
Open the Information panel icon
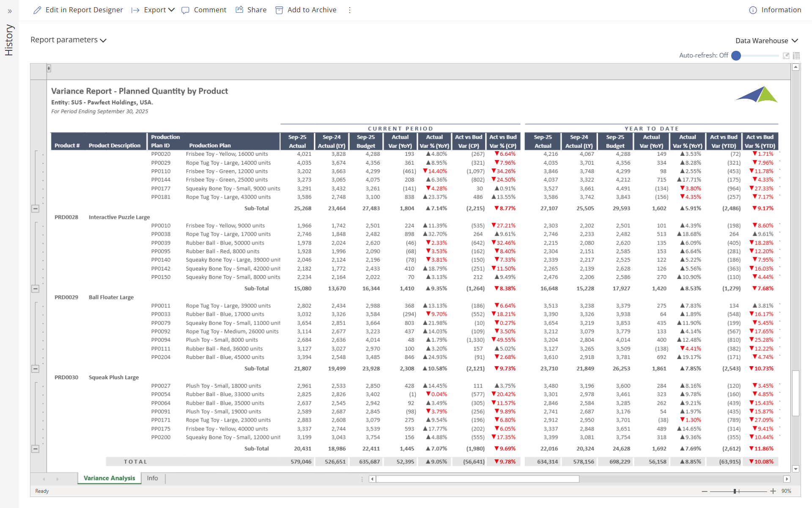point(753,10)
